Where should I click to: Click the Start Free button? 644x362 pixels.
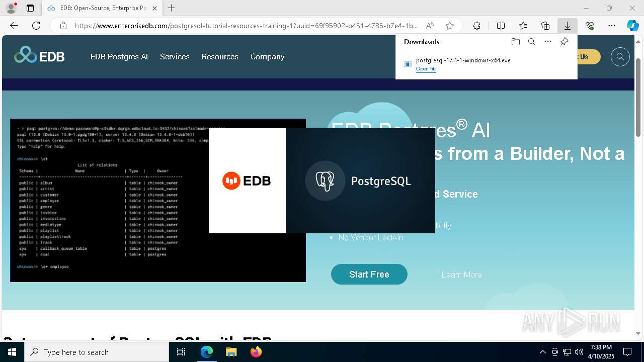[x=369, y=275]
